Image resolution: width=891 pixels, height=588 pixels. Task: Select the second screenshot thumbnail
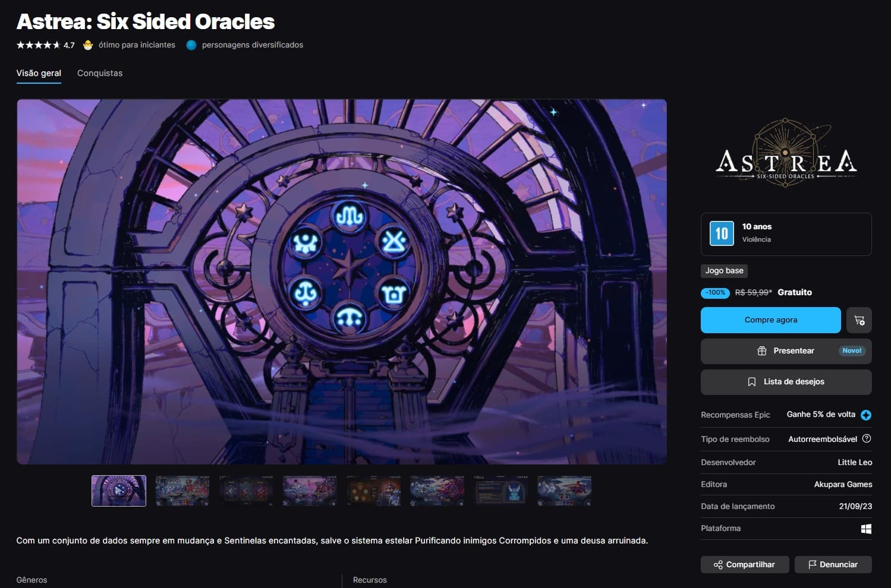[x=182, y=491]
